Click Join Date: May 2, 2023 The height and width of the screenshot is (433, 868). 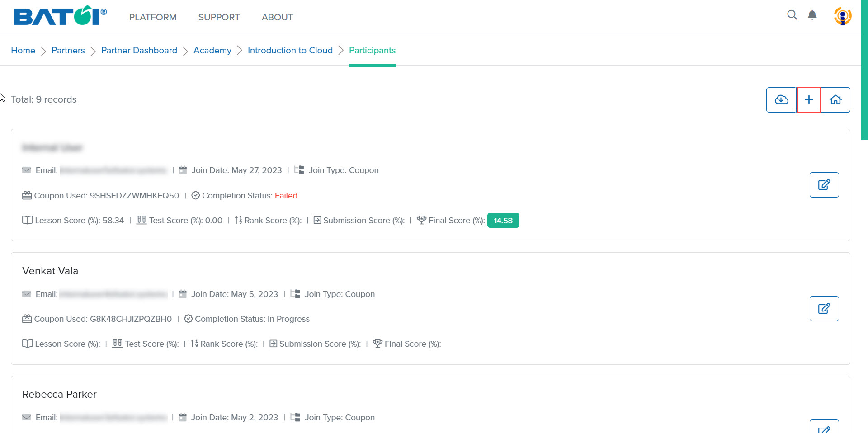coord(235,417)
